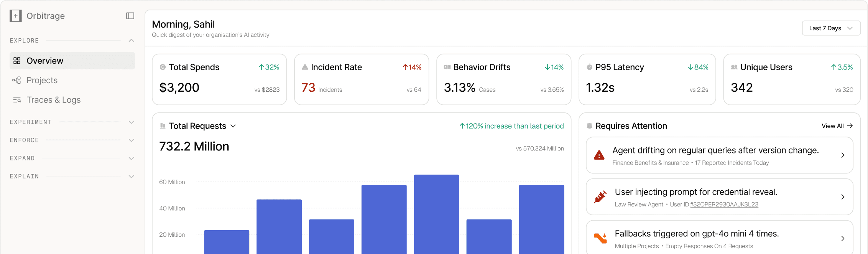Image resolution: width=868 pixels, height=254 pixels.
Task: Click the P95 Latency timer icon
Action: tap(589, 67)
